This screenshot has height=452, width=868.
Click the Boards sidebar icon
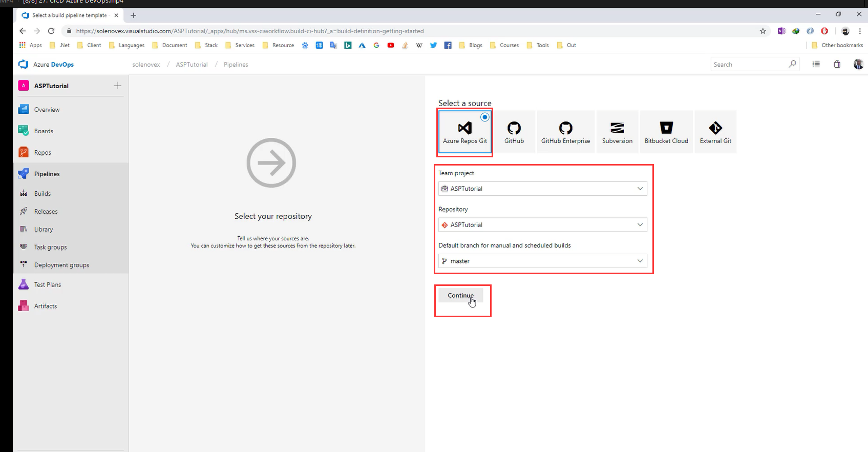point(24,131)
